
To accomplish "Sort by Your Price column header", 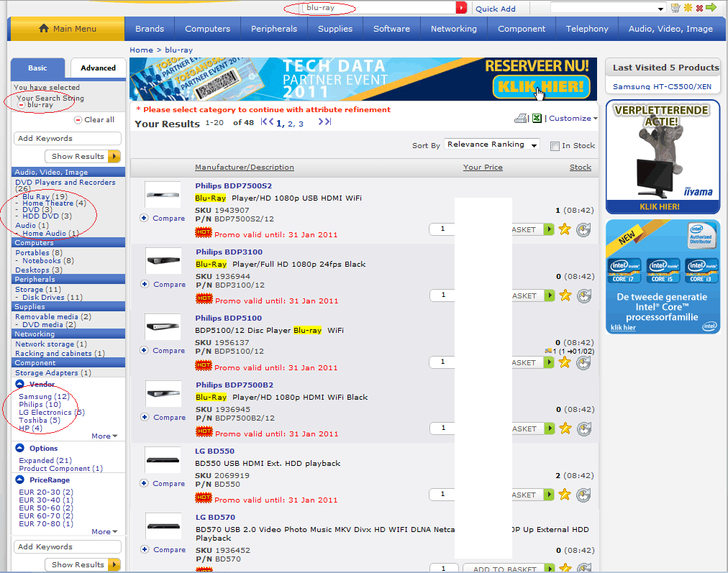I will (483, 167).
